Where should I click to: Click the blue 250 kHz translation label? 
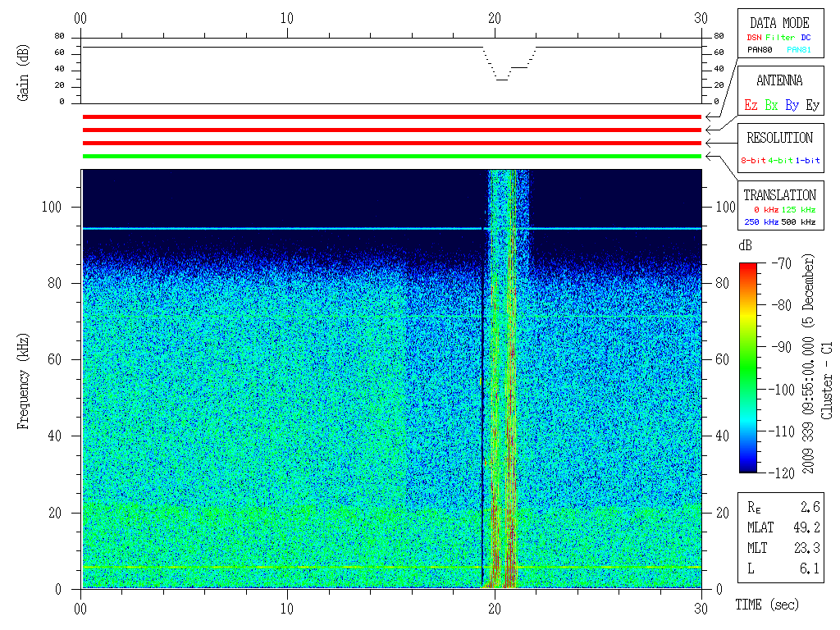(761, 221)
